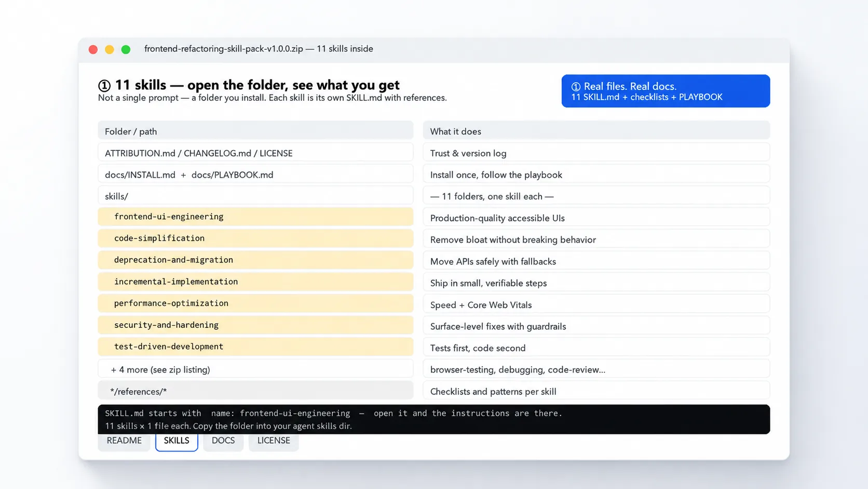868x489 pixels.
Task: Open the README tab
Action: (124, 441)
